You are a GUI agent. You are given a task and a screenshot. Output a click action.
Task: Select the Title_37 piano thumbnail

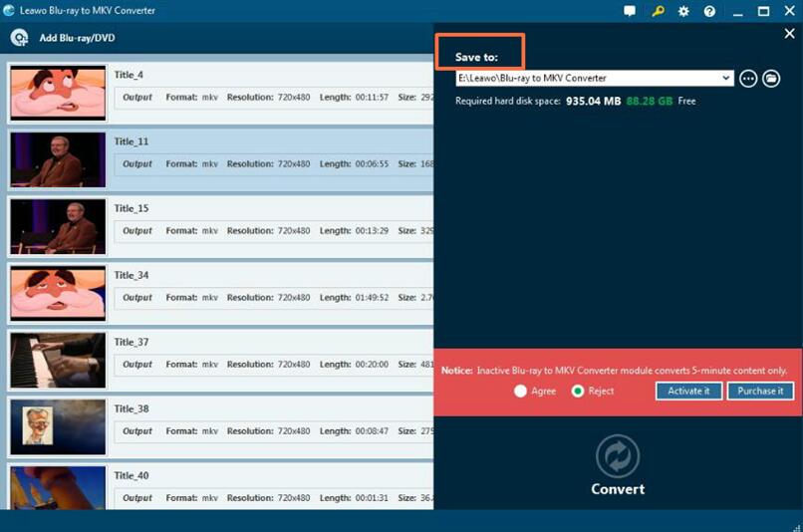click(58, 360)
